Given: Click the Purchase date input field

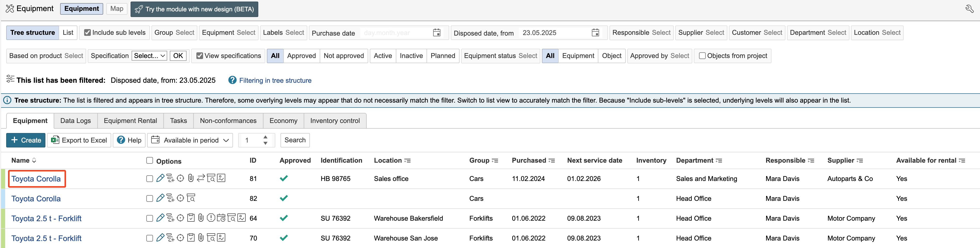Looking at the screenshot, I should point(396,33).
